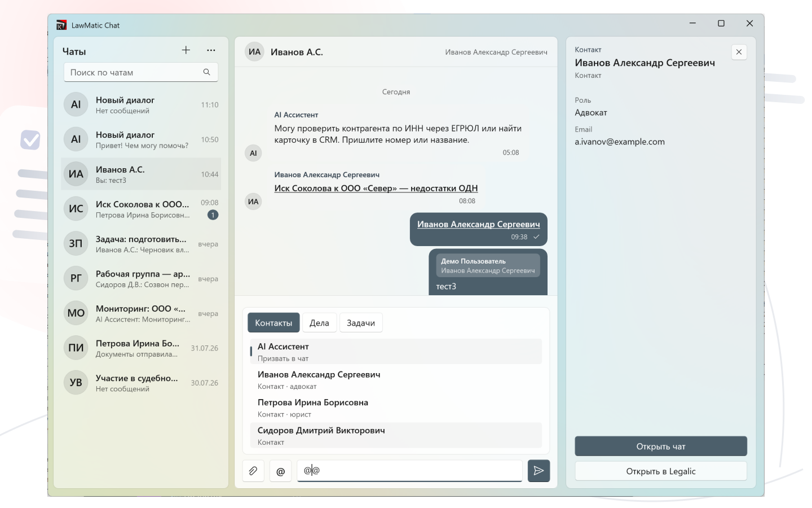The width and height of the screenshot is (812, 508).
Task: Open the chats more options ellipsis
Action: [211, 50]
